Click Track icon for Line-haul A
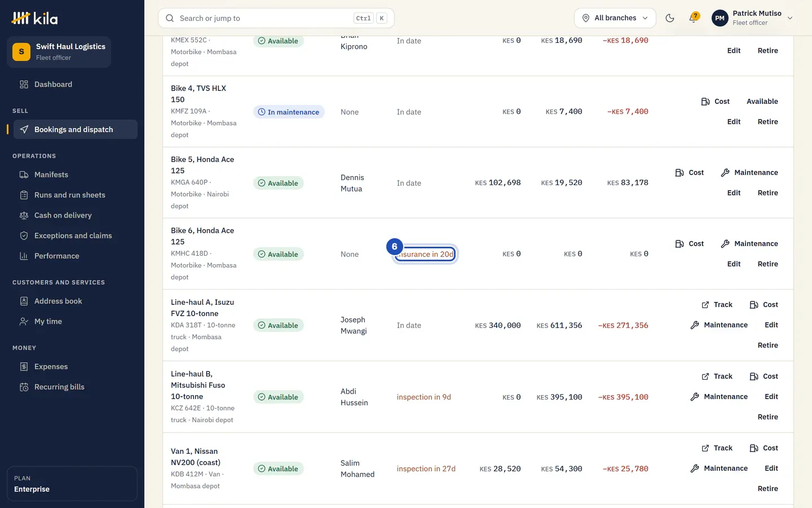 [705, 305]
